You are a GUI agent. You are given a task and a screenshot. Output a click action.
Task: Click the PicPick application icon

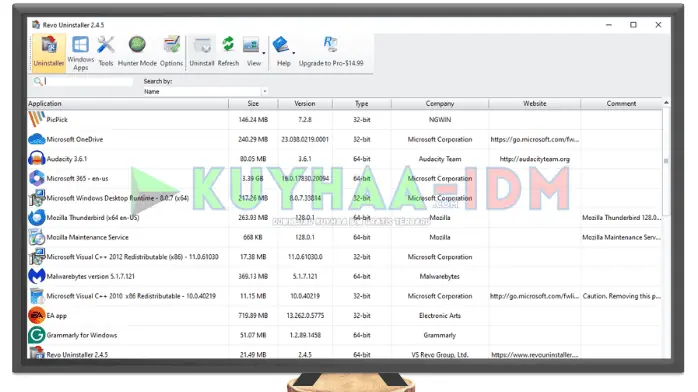(x=37, y=119)
